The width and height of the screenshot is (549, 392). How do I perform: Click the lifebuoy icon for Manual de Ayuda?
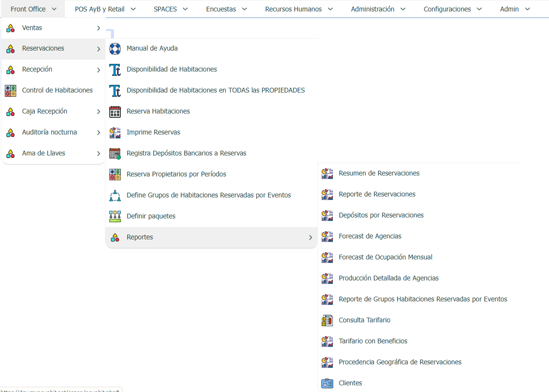(x=115, y=49)
